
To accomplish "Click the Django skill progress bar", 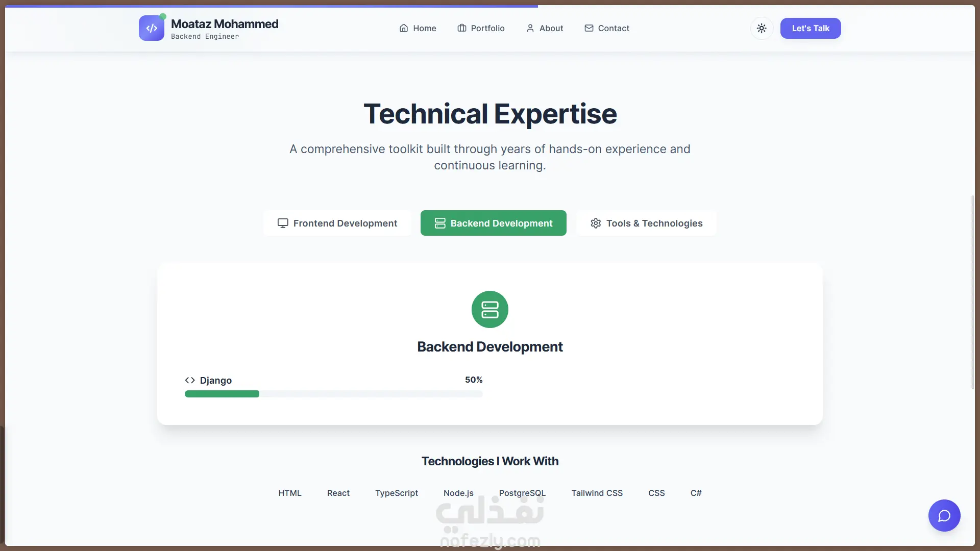I will pyautogui.click(x=333, y=394).
